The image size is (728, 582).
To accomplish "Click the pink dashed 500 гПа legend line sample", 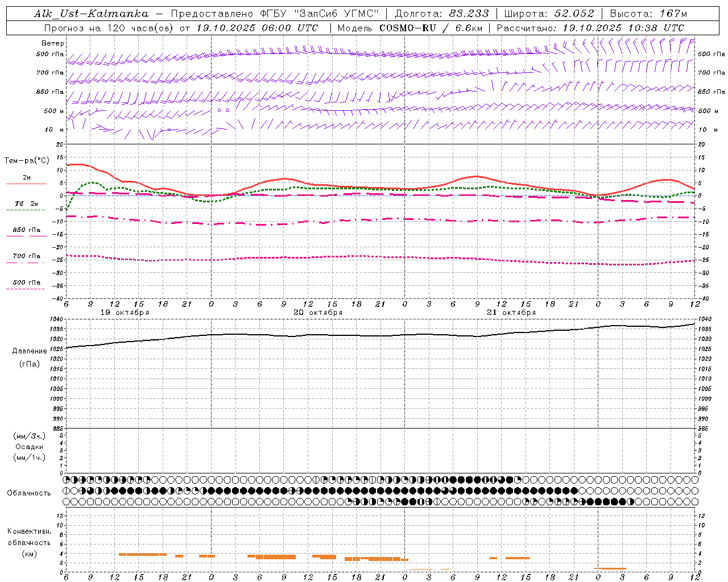I will 25,289.
